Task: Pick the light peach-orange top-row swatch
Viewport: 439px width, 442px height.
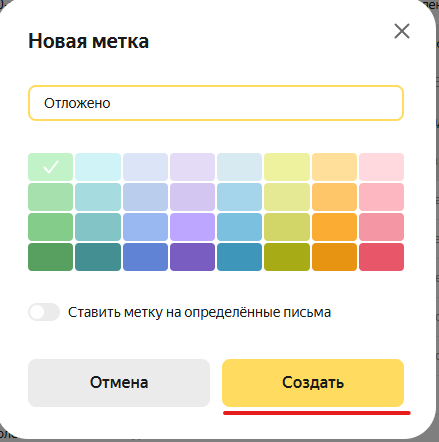Action: (334, 167)
